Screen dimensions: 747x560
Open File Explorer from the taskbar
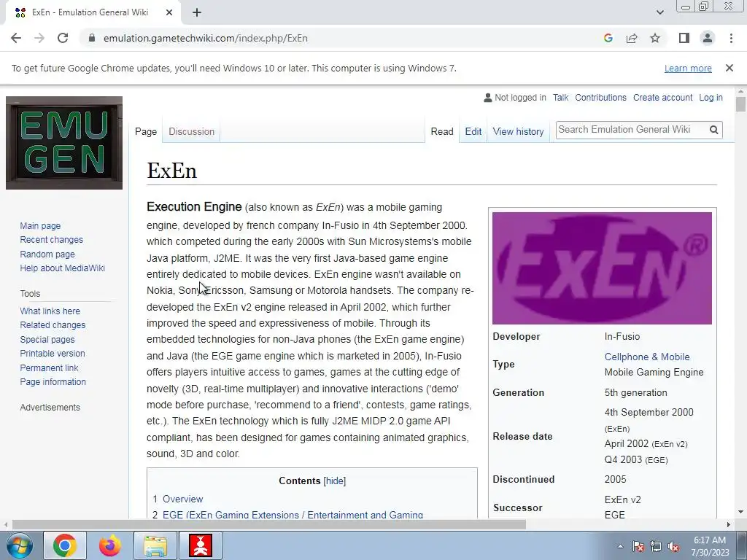(156, 545)
